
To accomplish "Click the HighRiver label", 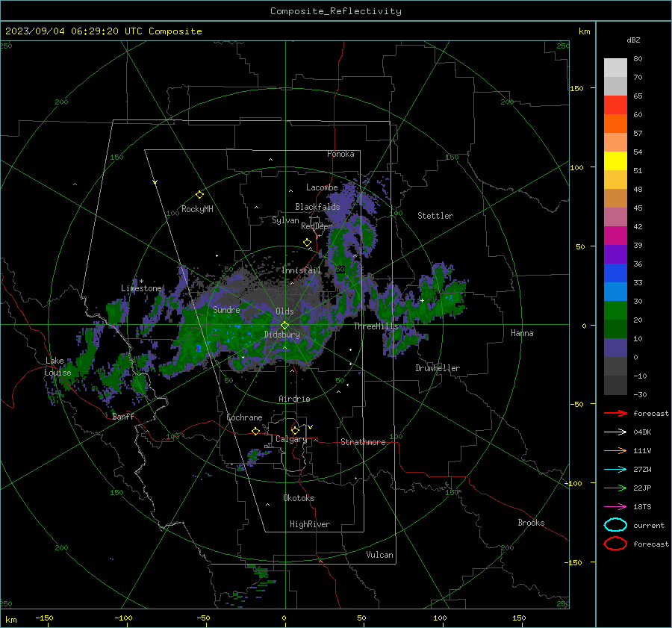I will tap(310, 524).
